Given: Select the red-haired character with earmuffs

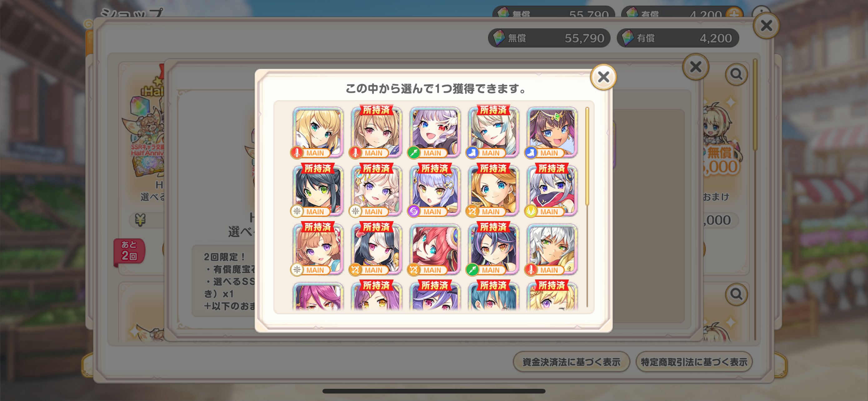Looking at the screenshot, I should tap(435, 250).
